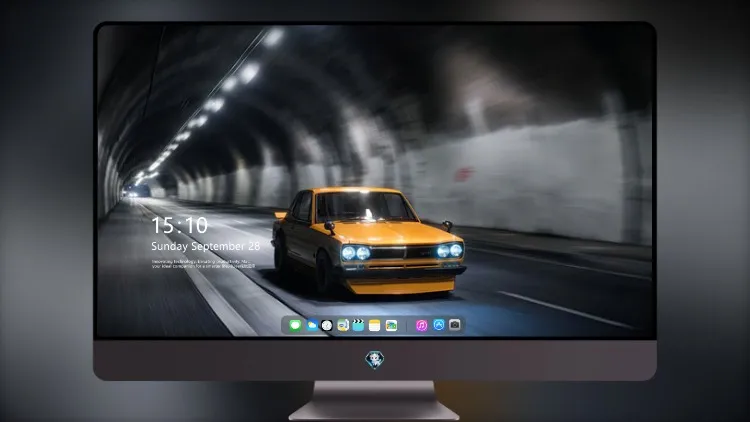
Task: Open the blue App Store icon
Action: pyautogui.click(x=439, y=325)
